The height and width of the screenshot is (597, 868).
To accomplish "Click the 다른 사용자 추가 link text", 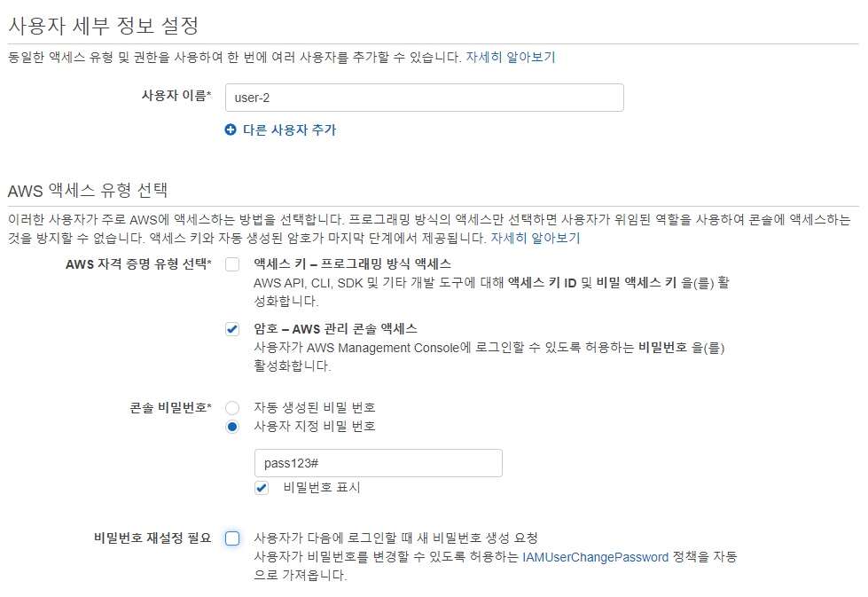I will tap(290, 130).
